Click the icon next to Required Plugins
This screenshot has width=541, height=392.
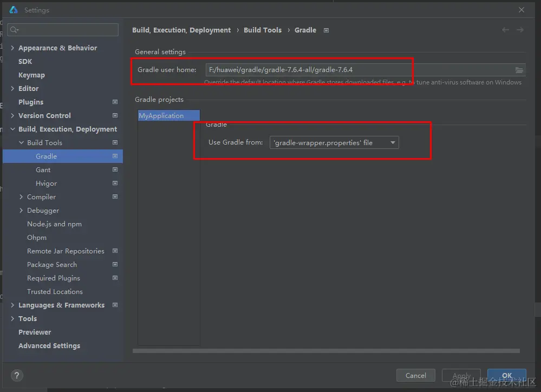[x=114, y=278]
